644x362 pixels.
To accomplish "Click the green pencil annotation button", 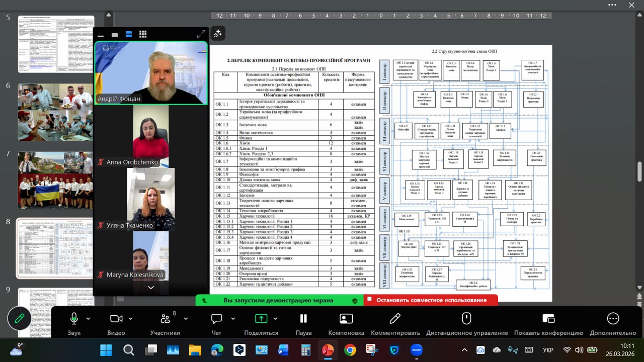I will [20, 318].
